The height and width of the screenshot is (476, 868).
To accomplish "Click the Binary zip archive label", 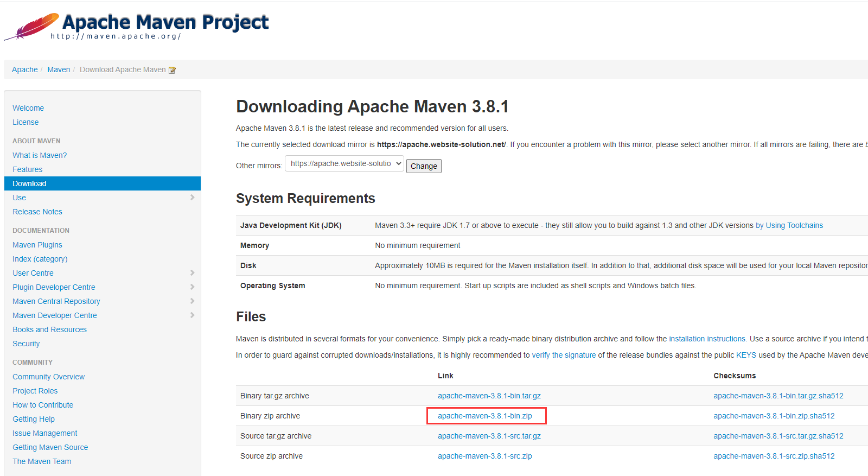I will coord(270,416).
